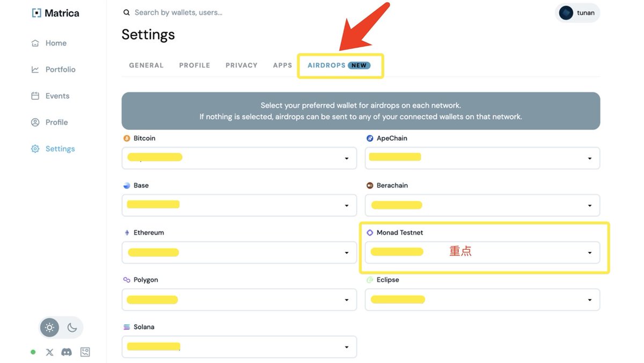This screenshot has width=644, height=363.
Task: Click the Ethereum network icon
Action: point(127,233)
